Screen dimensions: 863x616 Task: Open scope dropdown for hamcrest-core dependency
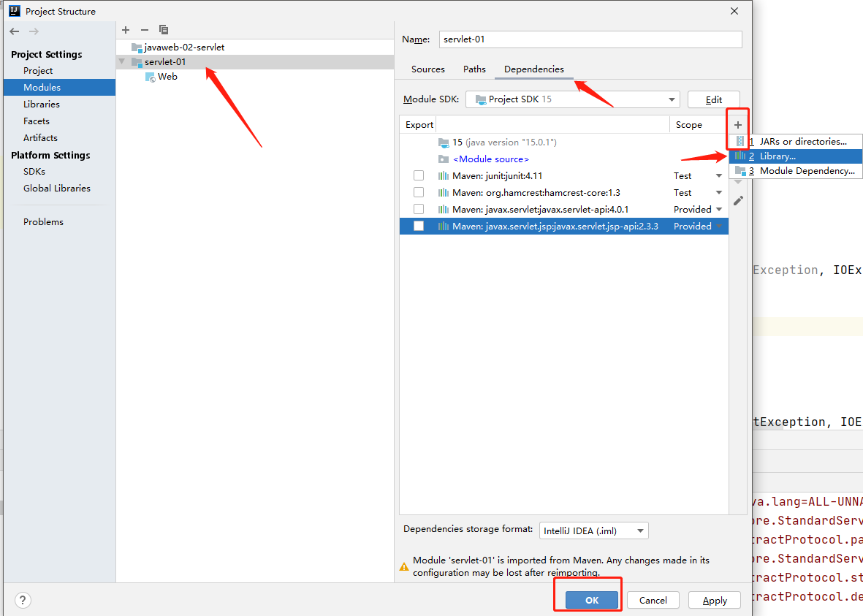719,193
